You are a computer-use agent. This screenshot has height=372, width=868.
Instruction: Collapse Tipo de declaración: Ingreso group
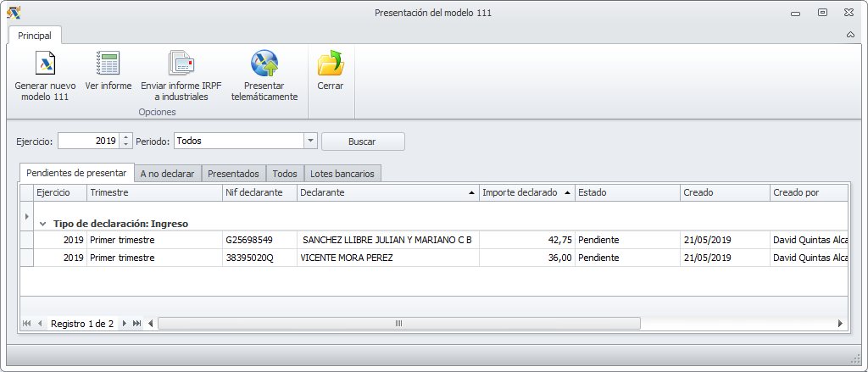[x=42, y=225]
